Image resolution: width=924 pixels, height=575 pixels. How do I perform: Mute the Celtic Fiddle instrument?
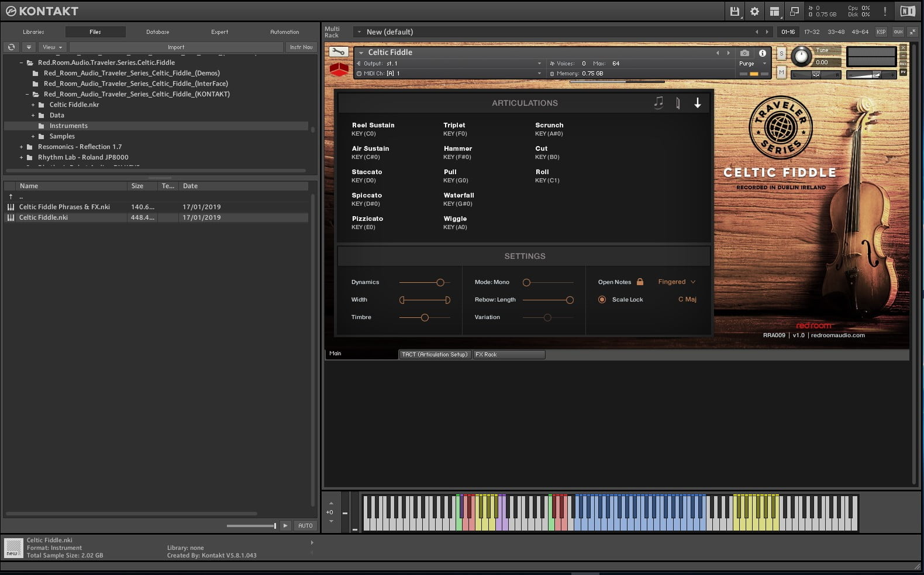coord(781,72)
